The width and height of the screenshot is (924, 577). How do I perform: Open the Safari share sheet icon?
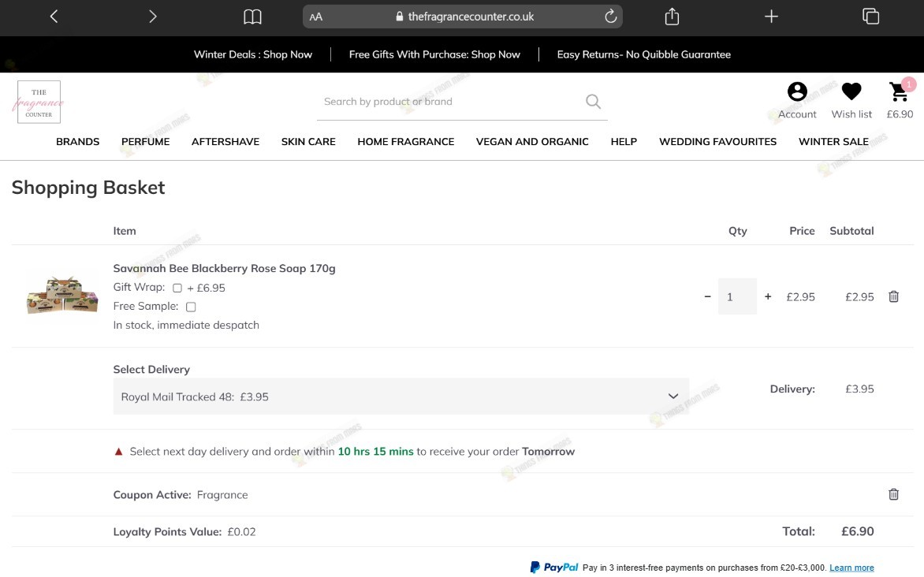tap(672, 17)
